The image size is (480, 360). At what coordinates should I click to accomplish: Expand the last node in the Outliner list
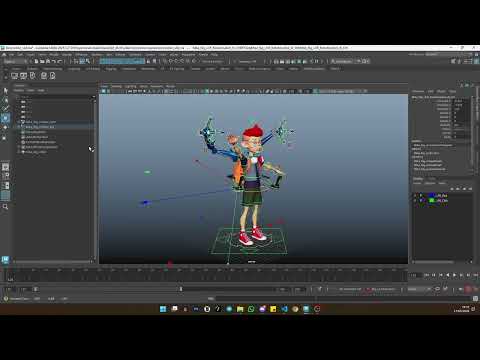click(19, 152)
